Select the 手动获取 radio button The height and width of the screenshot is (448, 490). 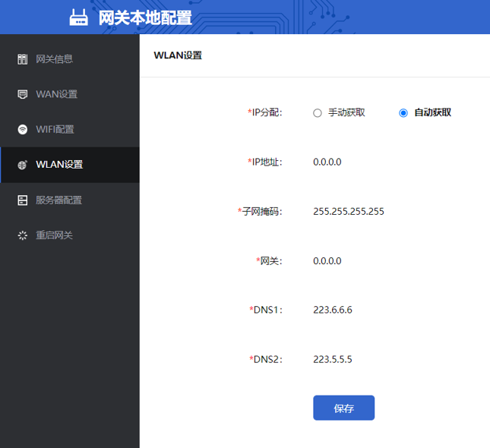pos(318,113)
